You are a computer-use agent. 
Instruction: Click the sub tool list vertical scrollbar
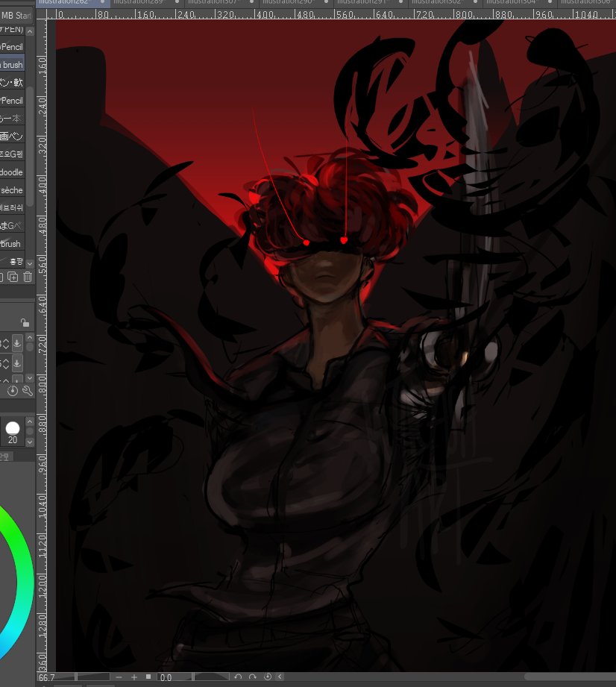tap(30, 147)
